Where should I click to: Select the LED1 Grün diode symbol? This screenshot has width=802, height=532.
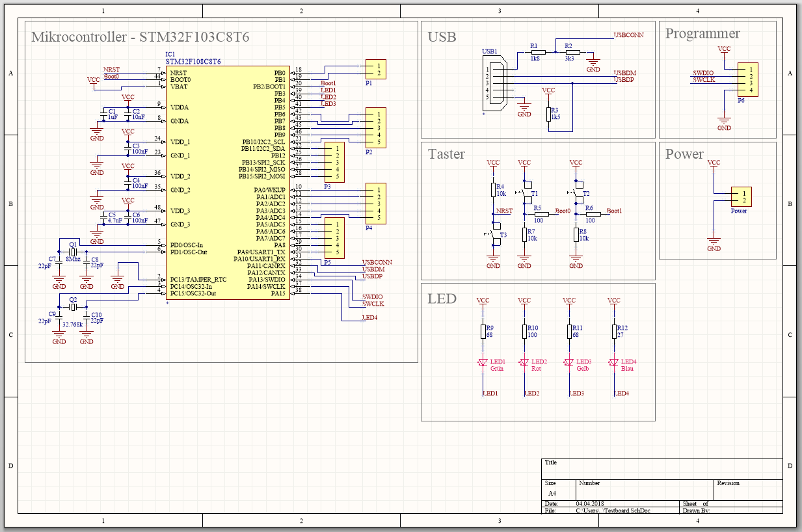pos(483,362)
